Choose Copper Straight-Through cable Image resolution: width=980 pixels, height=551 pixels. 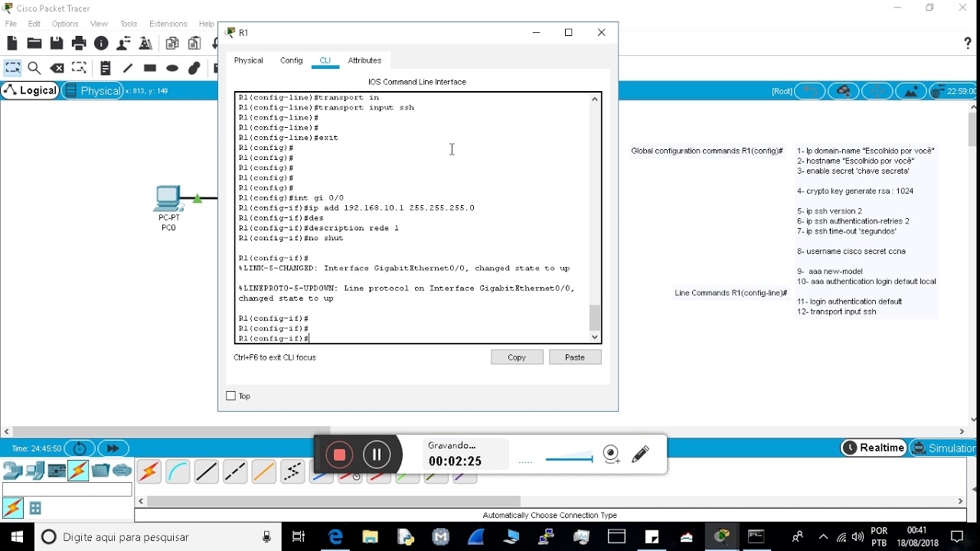click(206, 471)
